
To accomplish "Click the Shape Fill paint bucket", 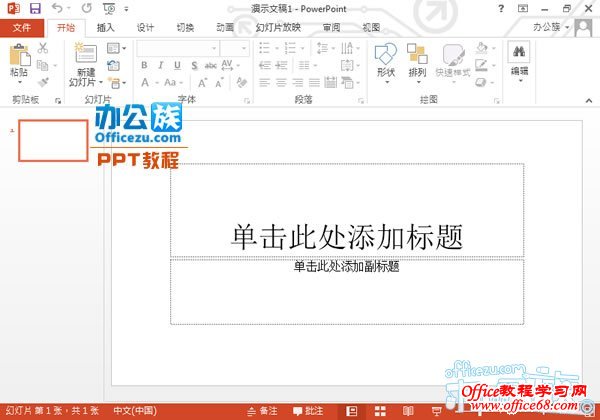I will (x=482, y=48).
